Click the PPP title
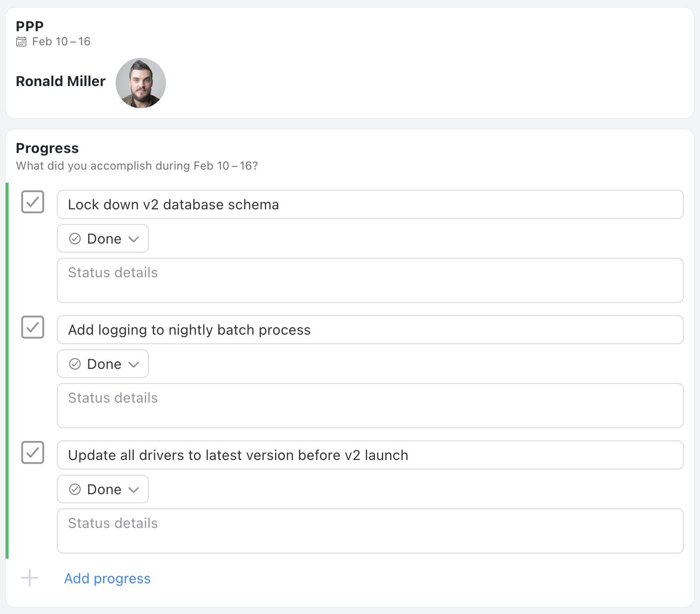Viewport: 700px width, 614px height. 30,26
